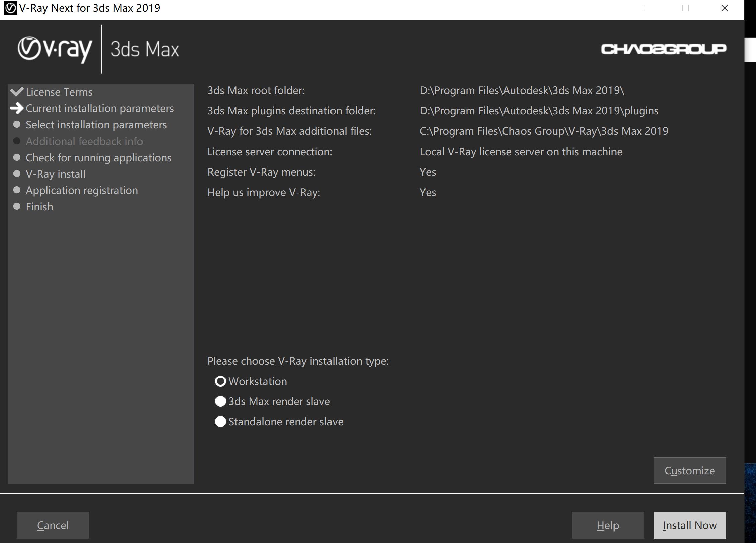Screen dimensions: 756x543
Task: Click the Install Now button
Action: [x=690, y=524]
